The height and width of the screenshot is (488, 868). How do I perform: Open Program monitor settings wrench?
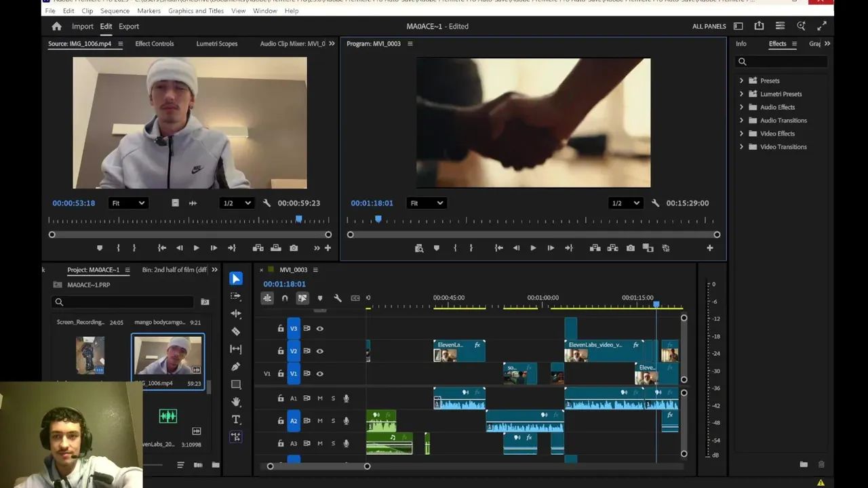click(655, 203)
